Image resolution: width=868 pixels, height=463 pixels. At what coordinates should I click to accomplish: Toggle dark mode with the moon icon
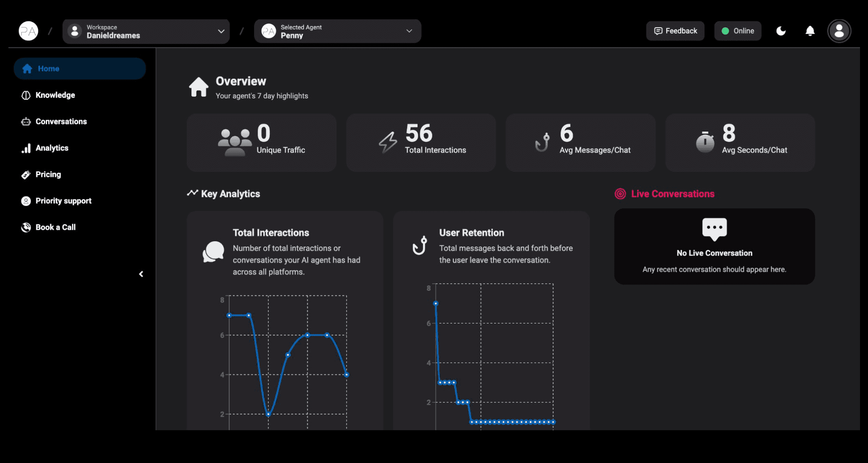point(781,31)
